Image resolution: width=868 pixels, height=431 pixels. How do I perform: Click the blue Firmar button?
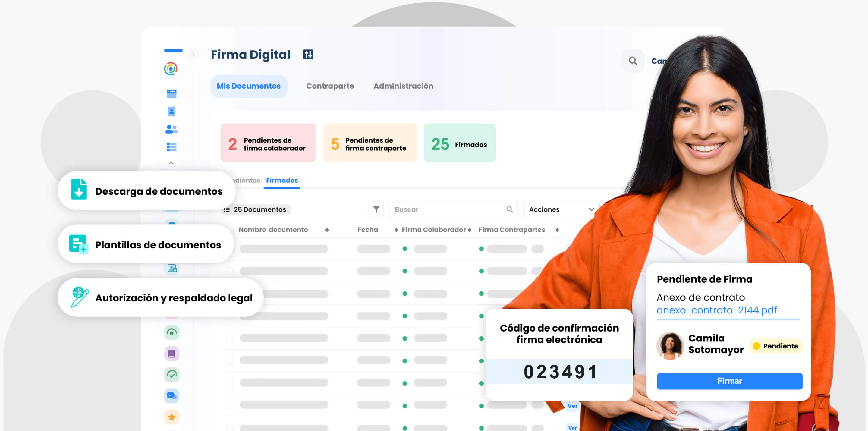[x=729, y=381]
